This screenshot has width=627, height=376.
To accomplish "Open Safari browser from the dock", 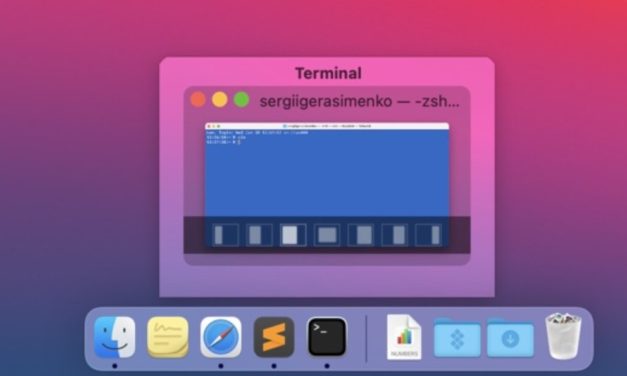I will tap(221, 337).
